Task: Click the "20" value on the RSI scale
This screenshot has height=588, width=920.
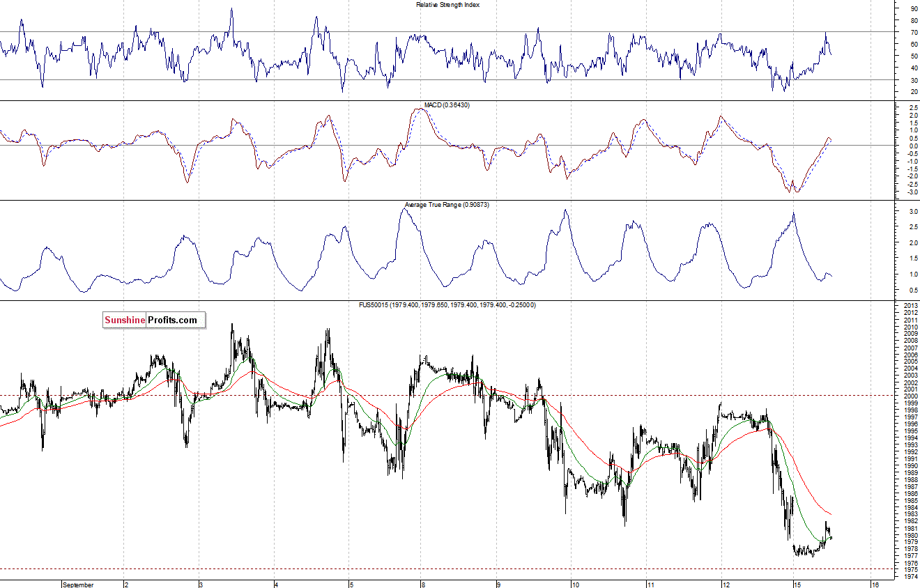Action: point(914,92)
